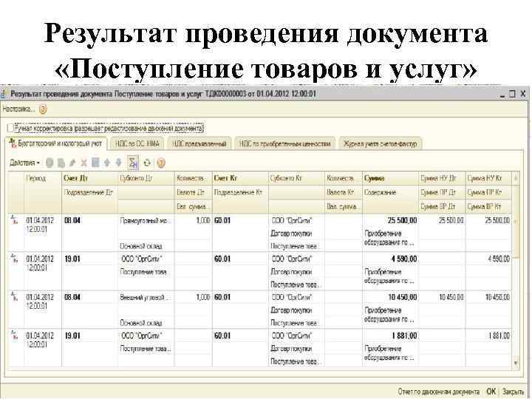Click the Валюта Кт header cell

343,192
